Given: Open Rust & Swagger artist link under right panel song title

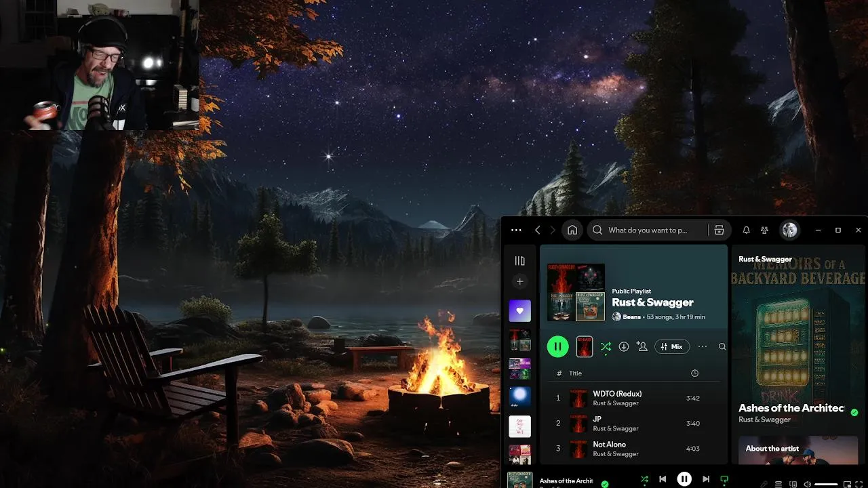Looking at the screenshot, I should 764,420.
